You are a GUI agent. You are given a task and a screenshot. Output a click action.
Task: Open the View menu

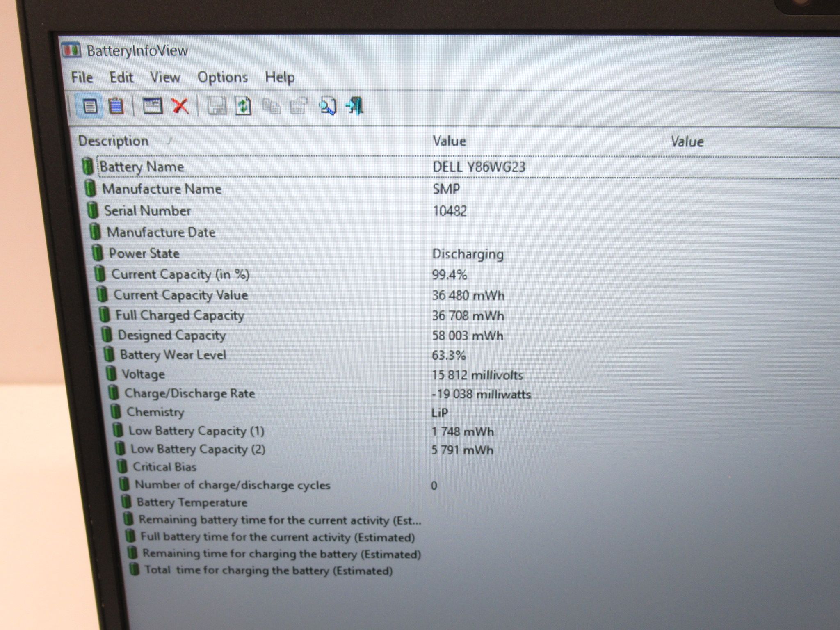click(x=165, y=77)
